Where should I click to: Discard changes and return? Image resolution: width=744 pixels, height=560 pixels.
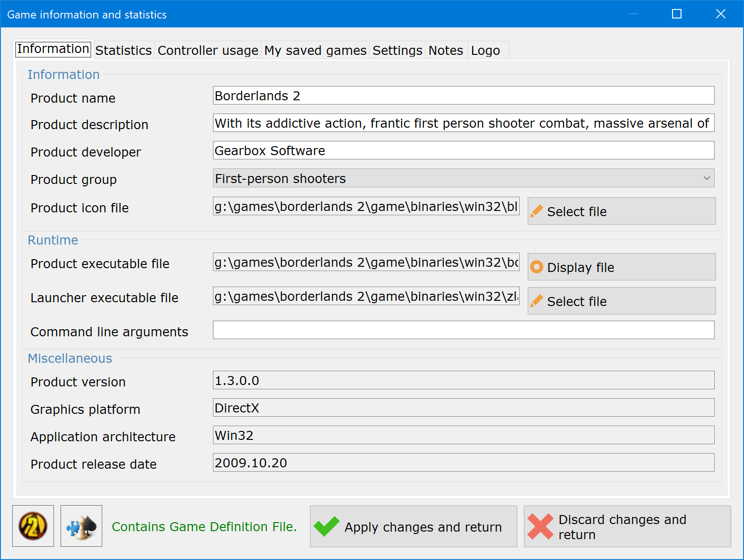point(628,526)
